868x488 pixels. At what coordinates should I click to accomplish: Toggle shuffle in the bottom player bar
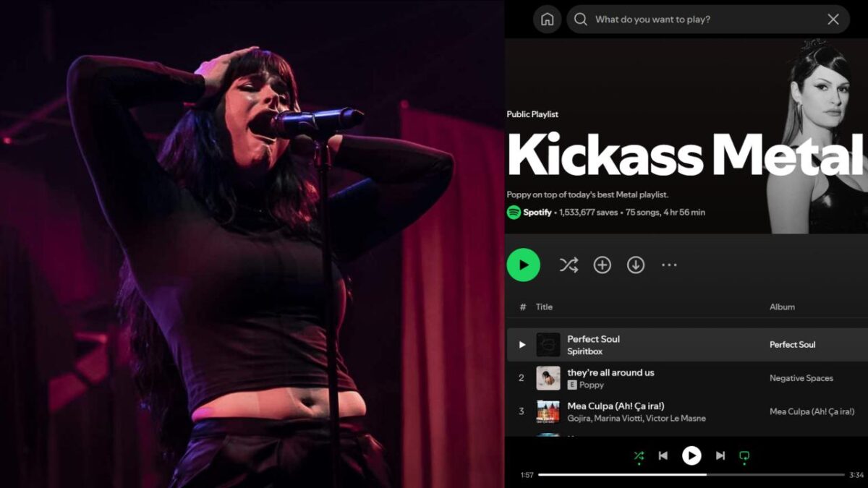pos(639,455)
